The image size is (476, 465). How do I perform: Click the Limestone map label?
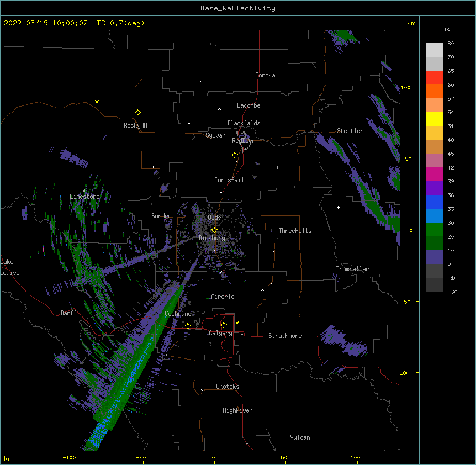84,197
